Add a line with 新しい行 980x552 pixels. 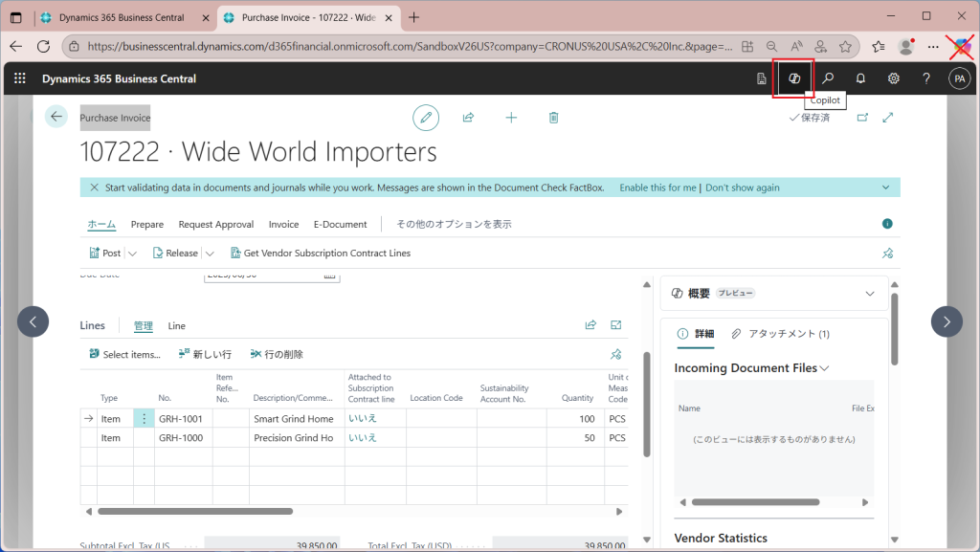pyautogui.click(x=205, y=354)
